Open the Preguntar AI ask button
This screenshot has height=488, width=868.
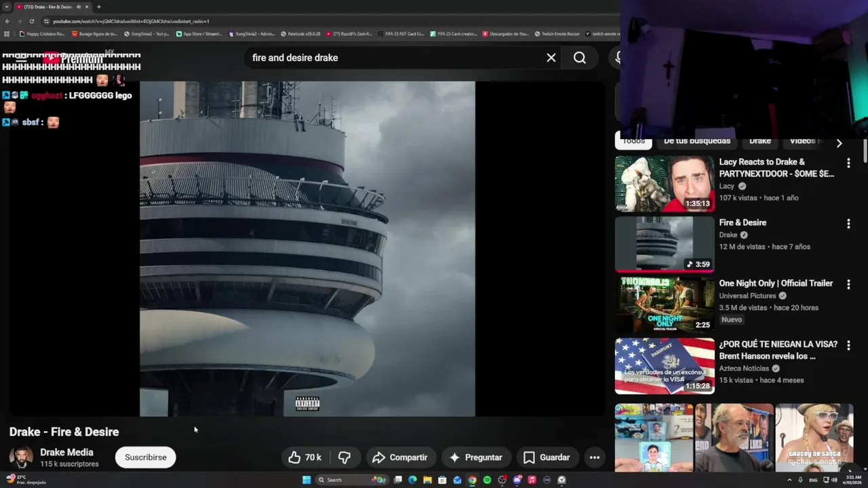pos(475,457)
